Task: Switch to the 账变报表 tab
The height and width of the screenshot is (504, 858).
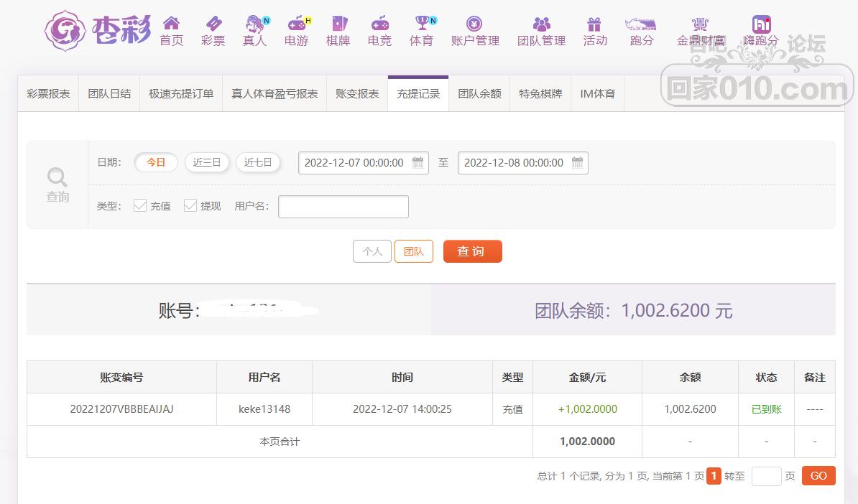Action: pos(357,94)
